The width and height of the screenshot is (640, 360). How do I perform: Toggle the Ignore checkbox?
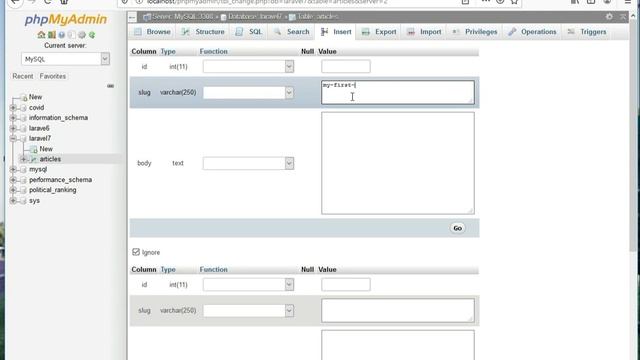[x=136, y=252]
